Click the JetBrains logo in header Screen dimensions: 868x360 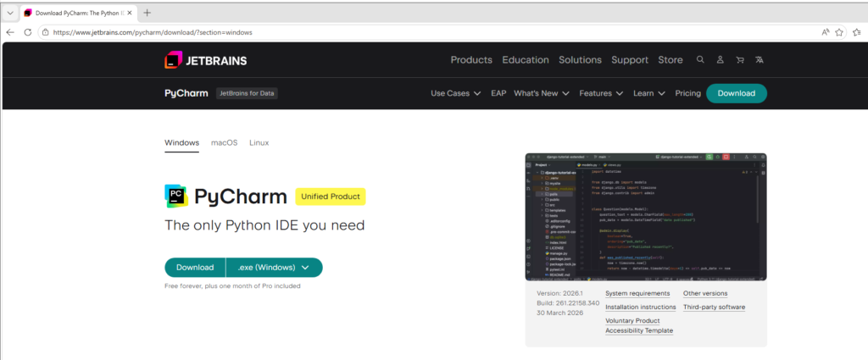206,60
